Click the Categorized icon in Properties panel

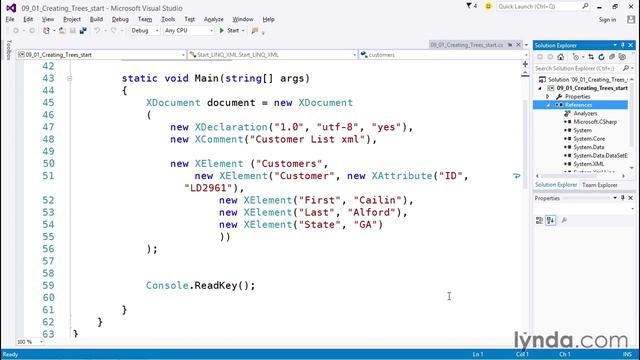pyautogui.click(x=539, y=220)
